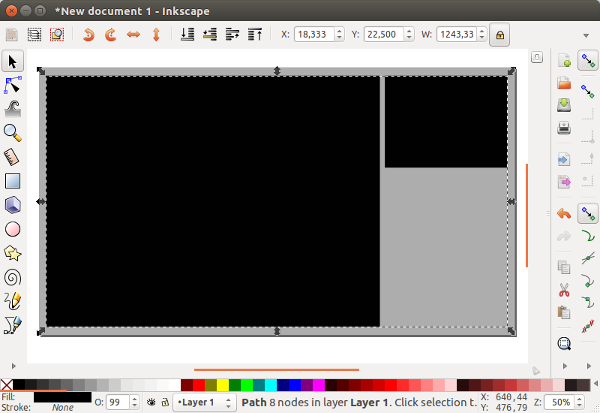Click the black Fill color indicator
This screenshot has height=413, width=600.
coord(62,397)
